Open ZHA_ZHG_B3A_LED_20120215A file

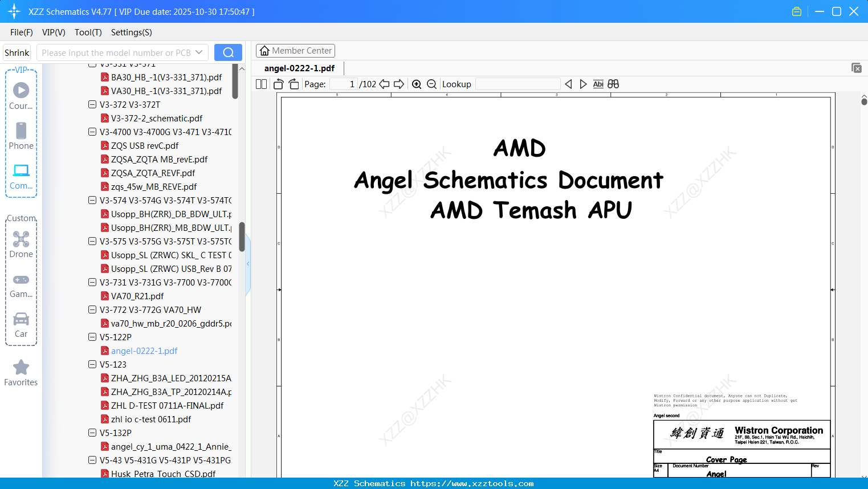(x=171, y=378)
